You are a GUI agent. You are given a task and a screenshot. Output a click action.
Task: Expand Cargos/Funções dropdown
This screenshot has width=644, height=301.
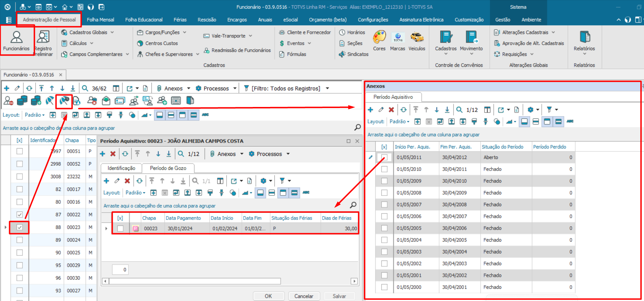click(x=185, y=32)
